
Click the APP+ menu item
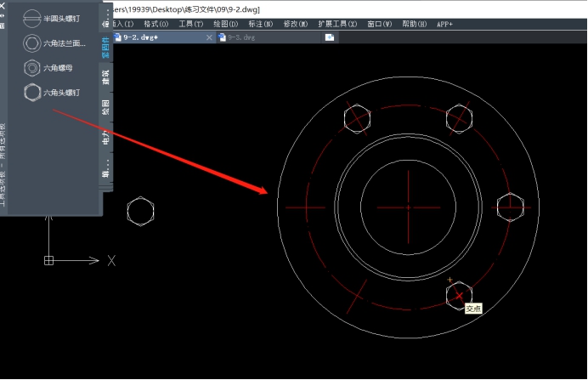tap(445, 24)
